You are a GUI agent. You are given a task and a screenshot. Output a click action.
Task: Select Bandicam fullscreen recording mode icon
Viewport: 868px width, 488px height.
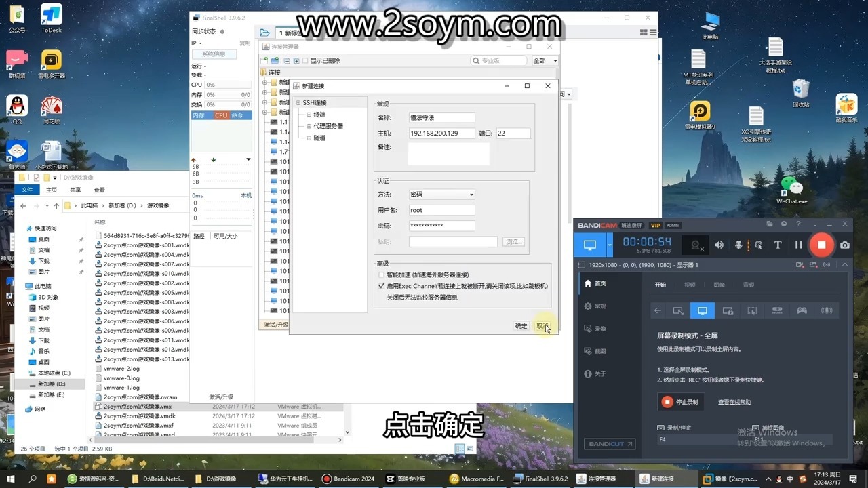click(703, 310)
